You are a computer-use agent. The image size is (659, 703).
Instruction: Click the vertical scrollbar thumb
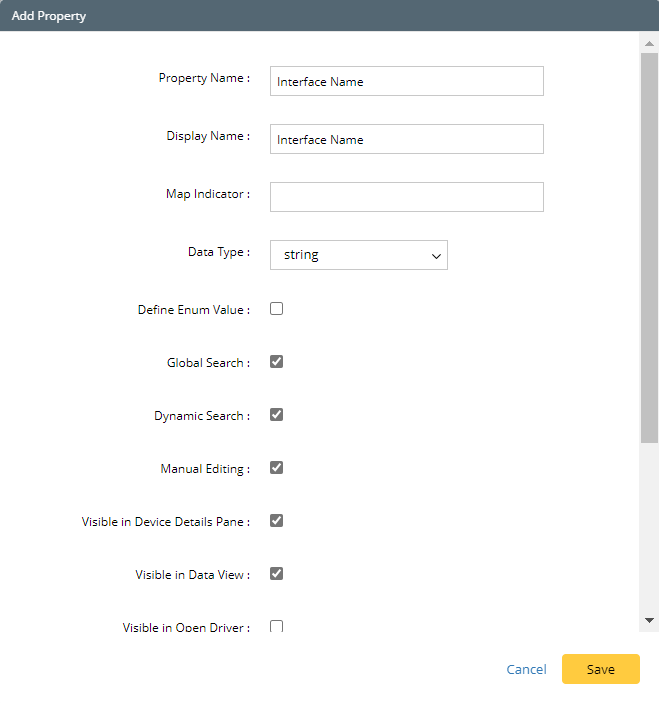(650, 245)
